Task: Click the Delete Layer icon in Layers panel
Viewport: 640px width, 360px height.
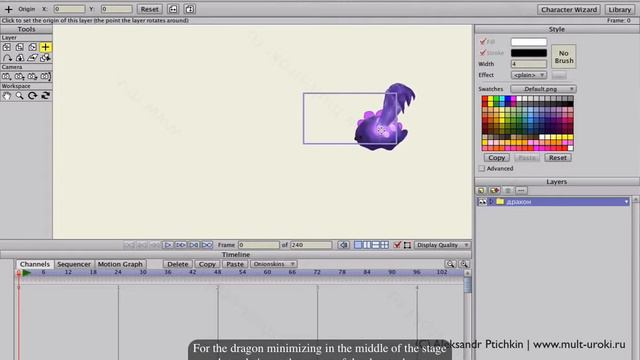Action: (508, 191)
